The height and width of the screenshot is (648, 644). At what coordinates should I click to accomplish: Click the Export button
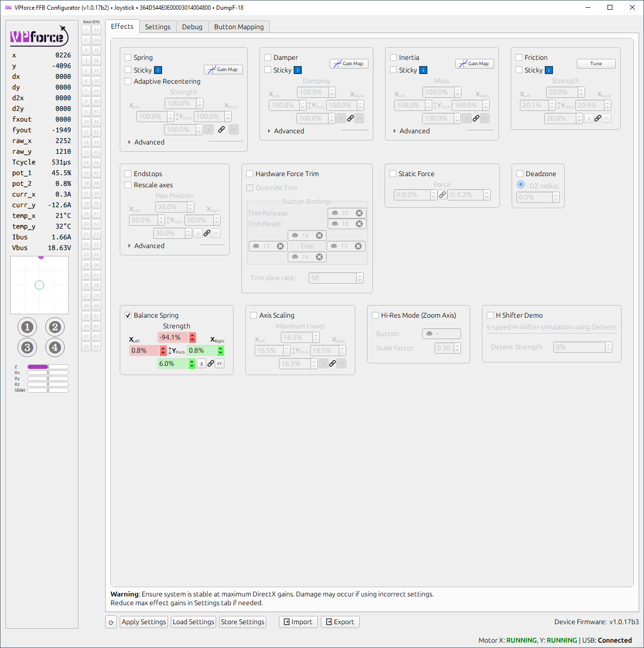[x=340, y=622]
